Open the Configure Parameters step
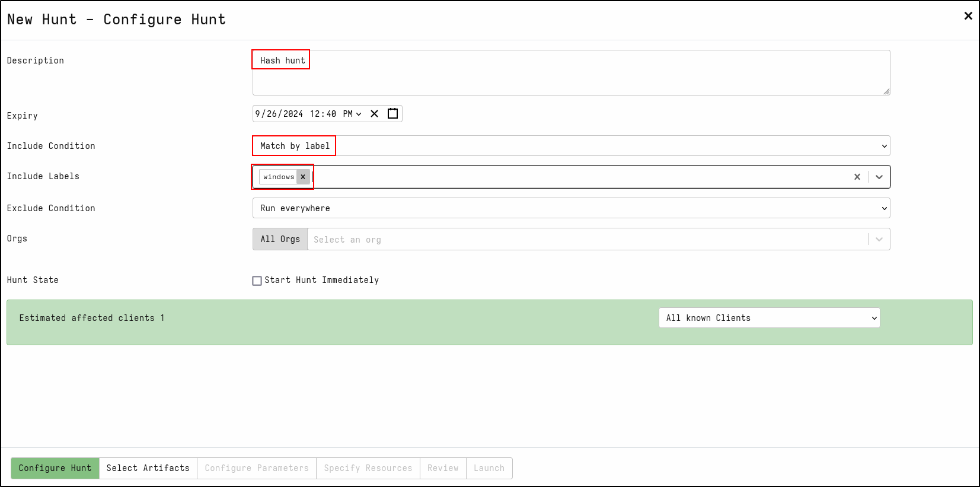Screen dimensions: 980x487 [257, 468]
